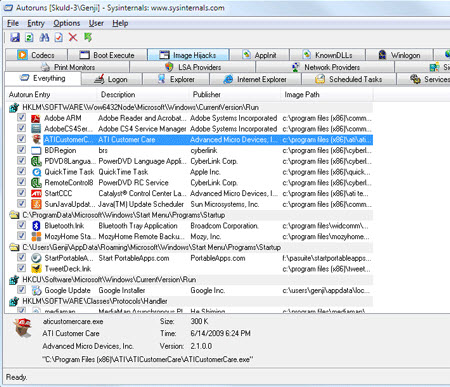Uncheck the AdobeCS4Ser checkbox
The height and width of the screenshot is (387, 450).
tap(21, 128)
